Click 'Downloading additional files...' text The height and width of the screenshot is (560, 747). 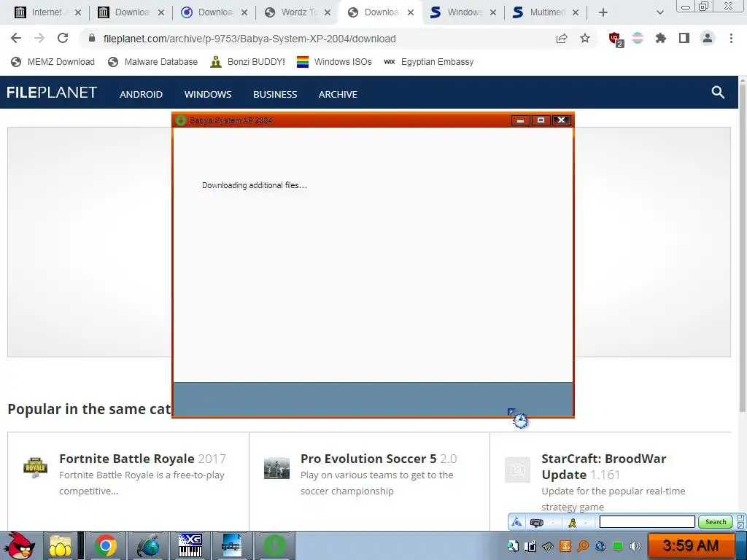(x=255, y=185)
